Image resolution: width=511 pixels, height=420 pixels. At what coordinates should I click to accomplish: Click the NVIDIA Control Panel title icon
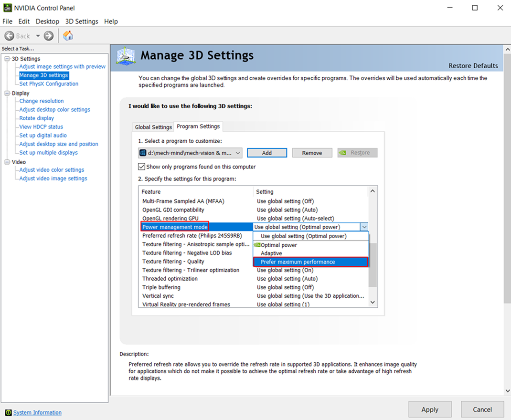pyautogui.click(x=8, y=8)
